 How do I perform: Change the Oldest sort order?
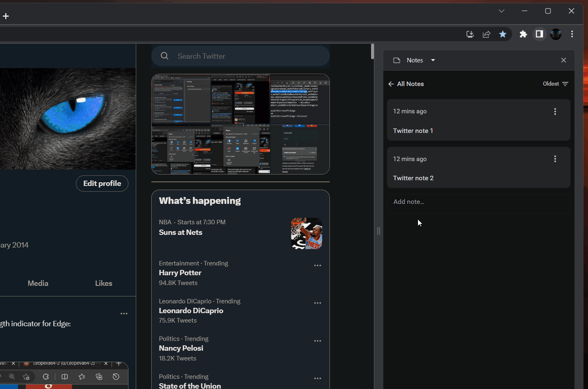(x=555, y=84)
